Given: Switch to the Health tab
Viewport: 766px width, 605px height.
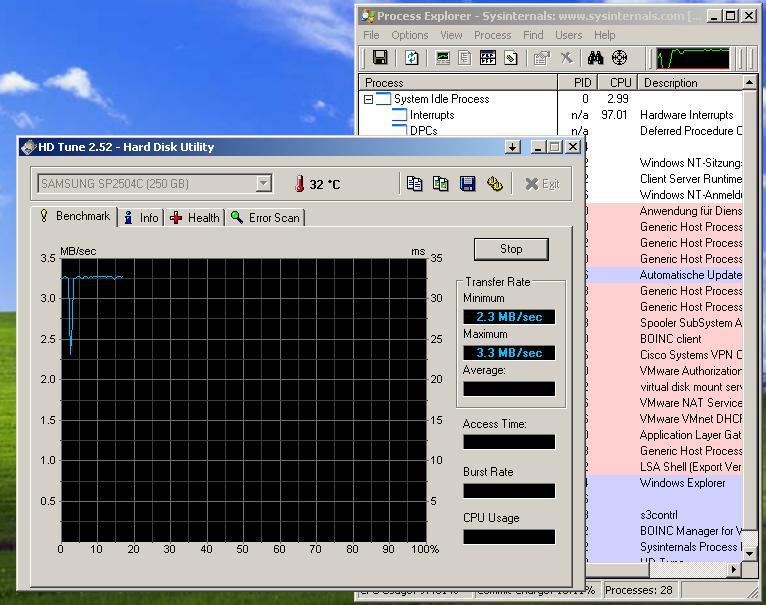Looking at the screenshot, I should pos(194,217).
